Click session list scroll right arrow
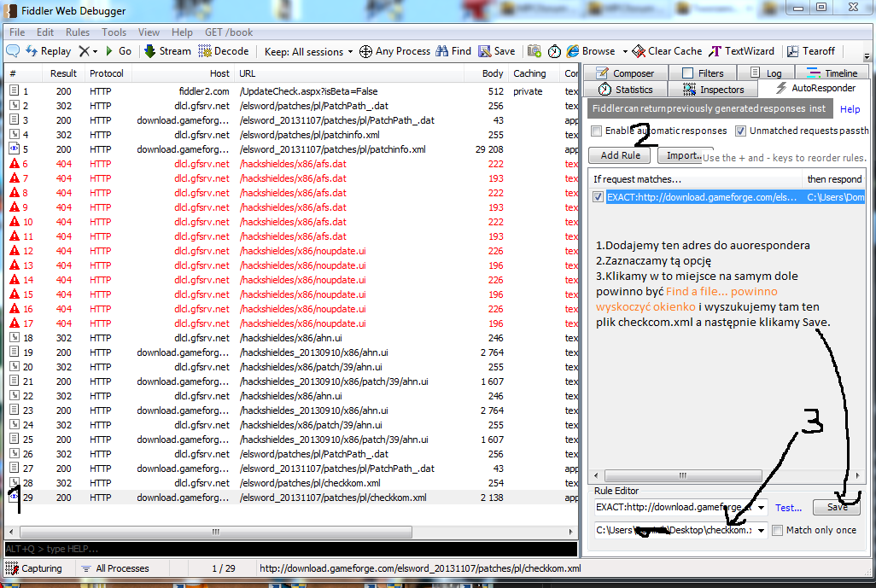The height and width of the screenshot is (588, 876). click(570, 532)
